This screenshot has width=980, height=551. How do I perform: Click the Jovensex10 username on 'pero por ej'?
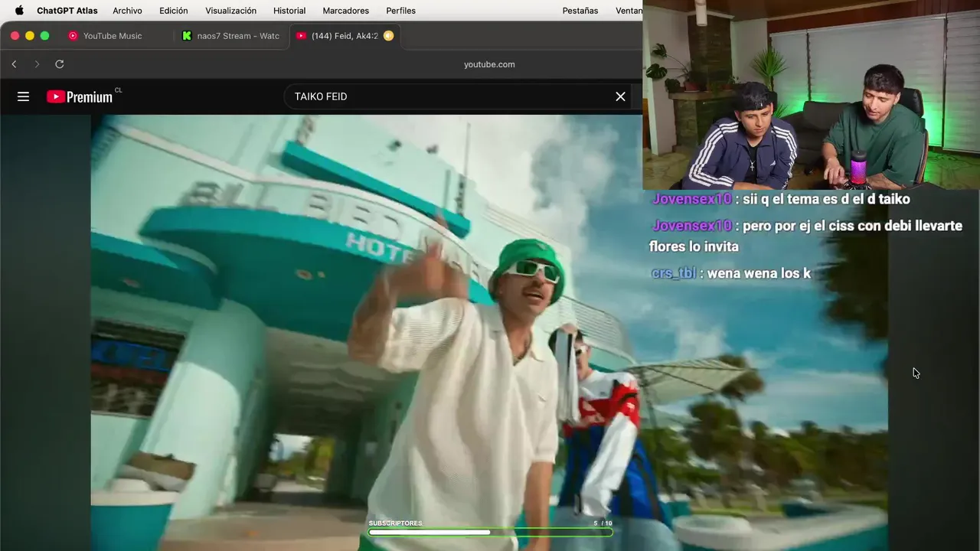click(692, 226)
